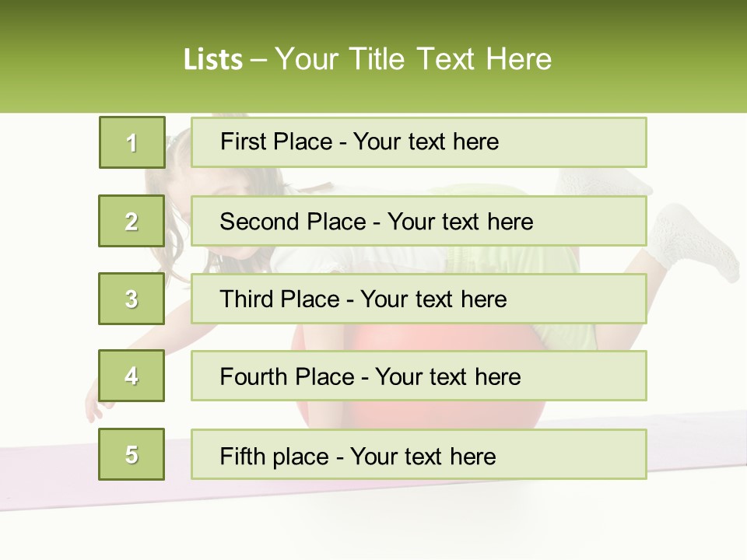Select the Third Place text box
This screenshot has width=747, height=560.
[x=419, y=299]
